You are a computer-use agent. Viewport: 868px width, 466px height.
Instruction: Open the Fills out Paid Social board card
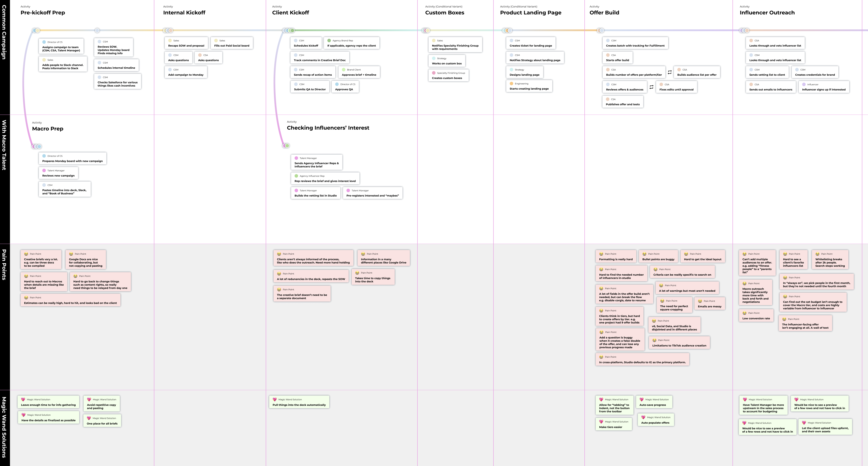(x=232, y=43)
